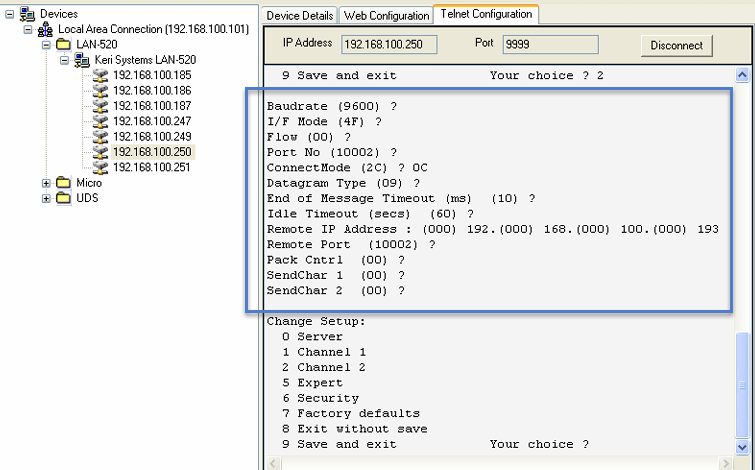The image size is (755, 470).
Task: Click device icon for 192.168.100.185
Action: (x=100, y=75)
